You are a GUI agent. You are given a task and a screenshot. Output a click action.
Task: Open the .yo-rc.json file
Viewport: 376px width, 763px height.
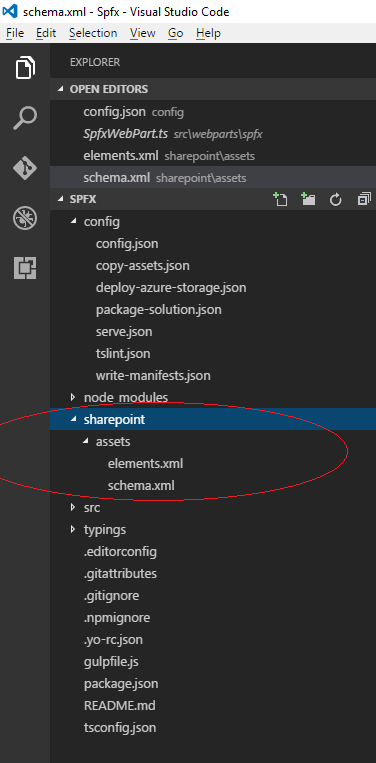113,640
